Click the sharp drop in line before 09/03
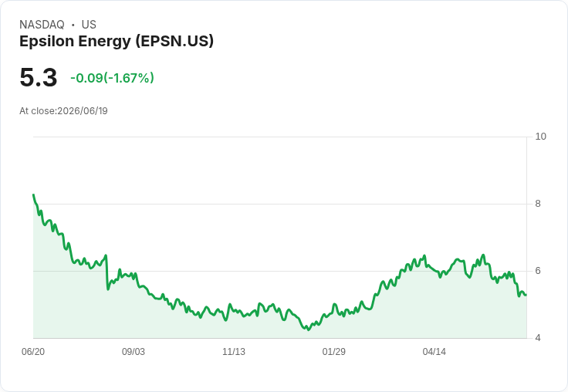This screenshot has width=568, height=392. pos(107,272)
